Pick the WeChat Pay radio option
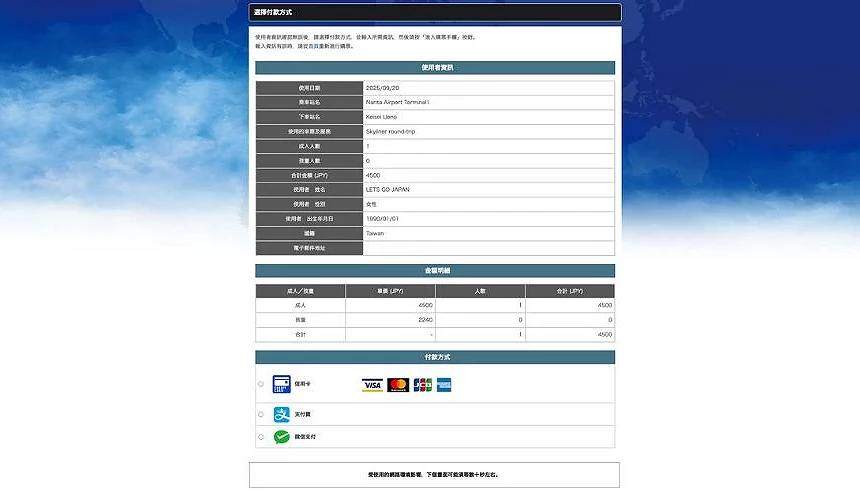 pos(261,437)
